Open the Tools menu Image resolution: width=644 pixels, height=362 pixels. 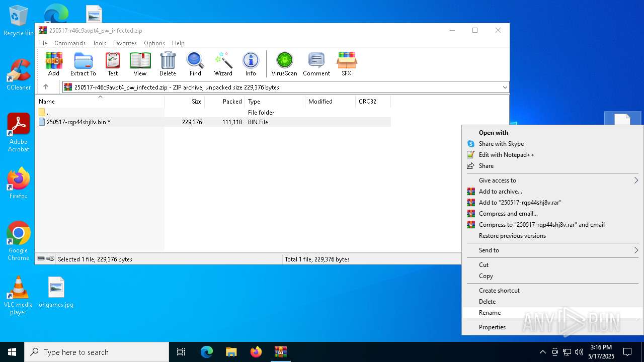[x=99, y=43]
